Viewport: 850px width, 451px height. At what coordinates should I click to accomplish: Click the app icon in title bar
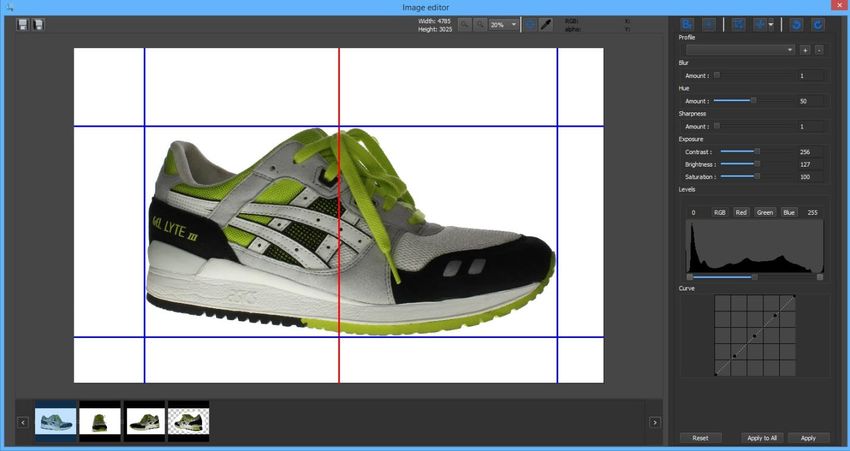pos(10,7)
